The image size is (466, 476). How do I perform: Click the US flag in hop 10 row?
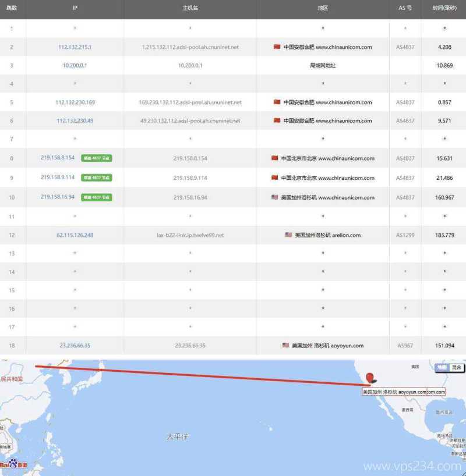(274, 197)
